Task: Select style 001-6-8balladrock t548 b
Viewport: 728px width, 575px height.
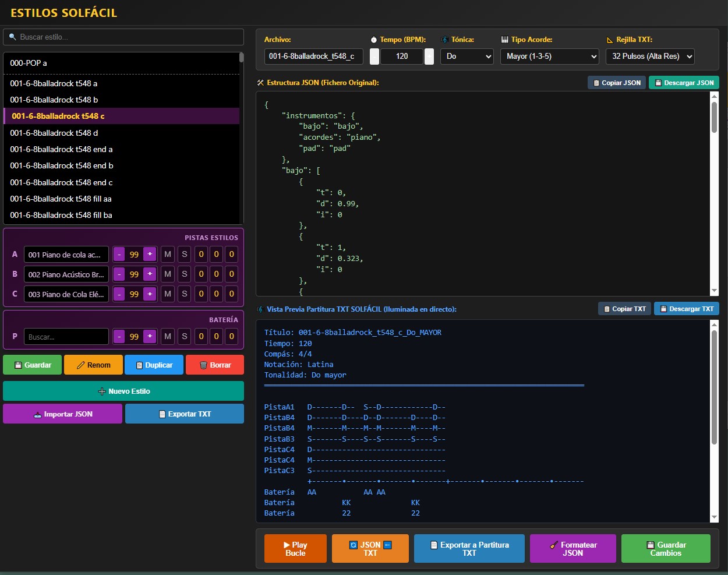Action: (121, 100)
